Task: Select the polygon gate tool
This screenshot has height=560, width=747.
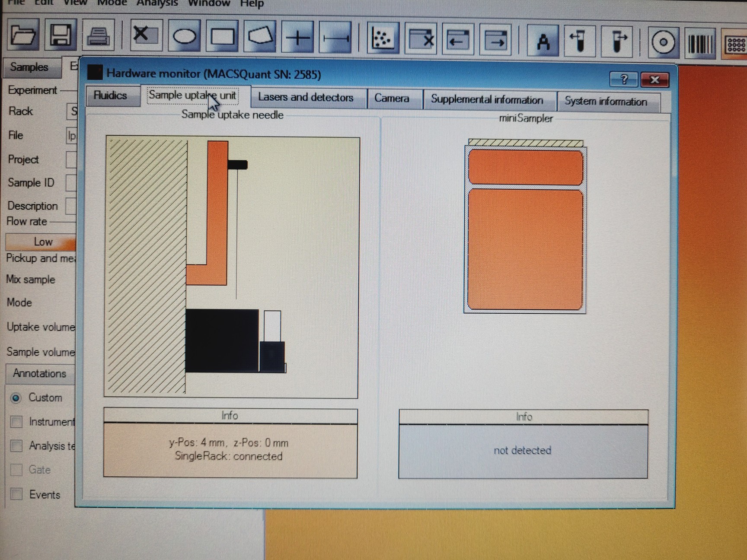Action: coord(260,36)
